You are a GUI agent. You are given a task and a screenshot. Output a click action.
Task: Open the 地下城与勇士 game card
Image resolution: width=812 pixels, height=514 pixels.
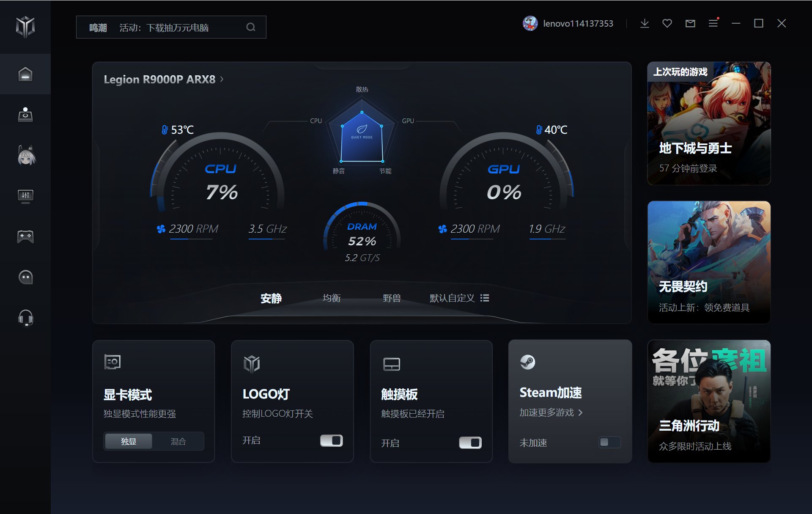(709, 123)
